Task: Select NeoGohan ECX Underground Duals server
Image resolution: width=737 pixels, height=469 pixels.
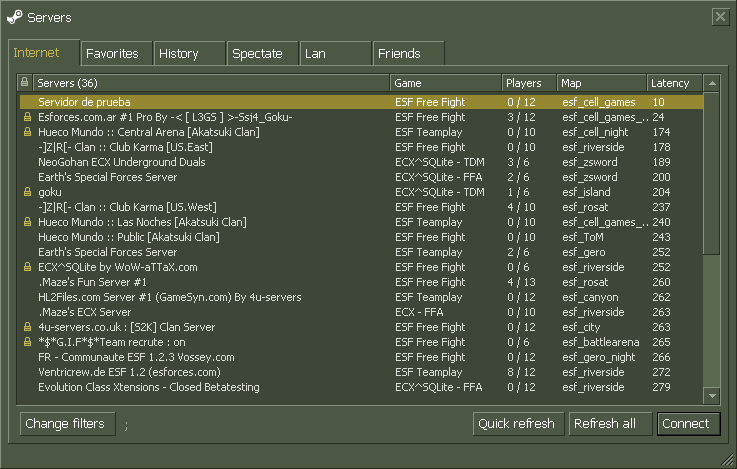Action: [361, 162]
